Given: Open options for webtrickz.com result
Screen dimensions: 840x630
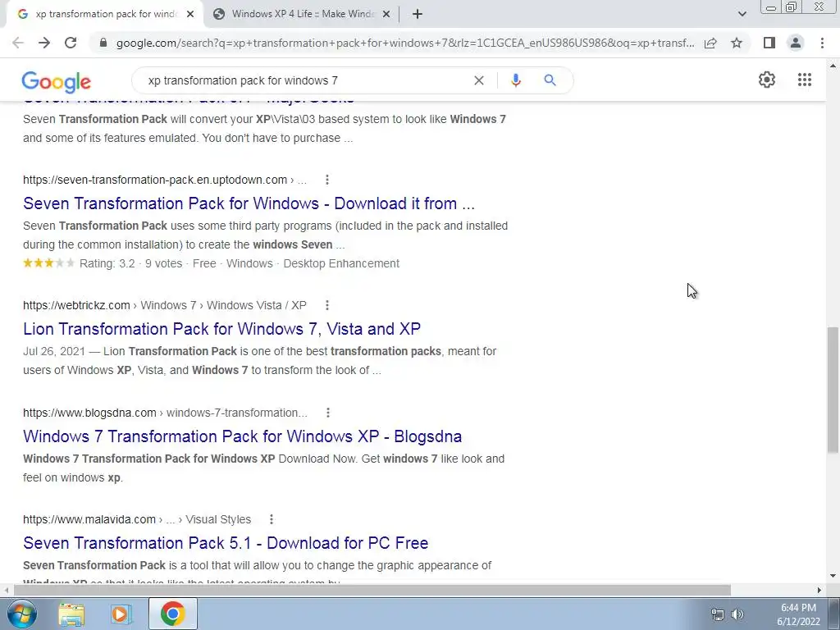Looking at the screenshot, I should [326, 305].
